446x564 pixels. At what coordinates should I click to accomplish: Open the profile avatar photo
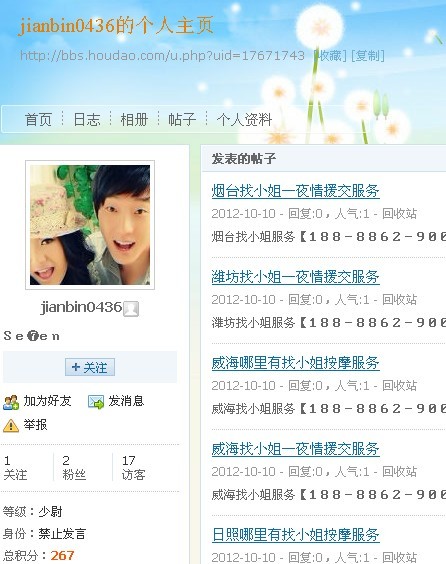[90, 225]
